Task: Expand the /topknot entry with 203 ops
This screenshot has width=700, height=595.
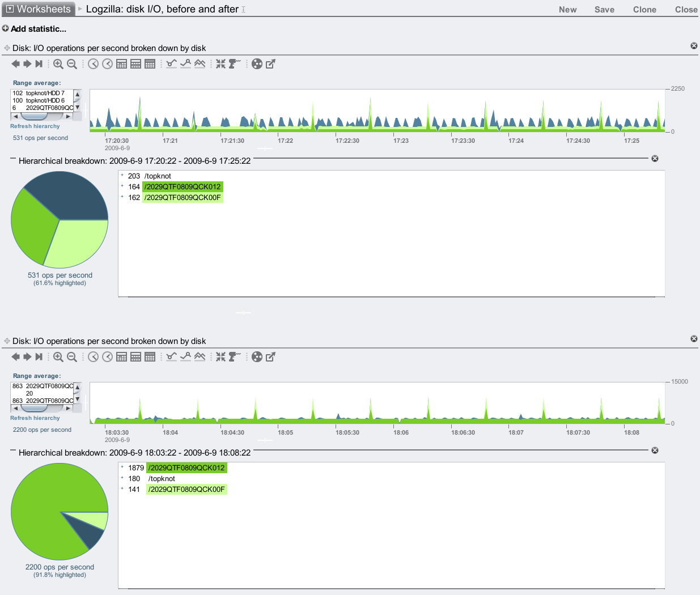Action: (122, 176)
